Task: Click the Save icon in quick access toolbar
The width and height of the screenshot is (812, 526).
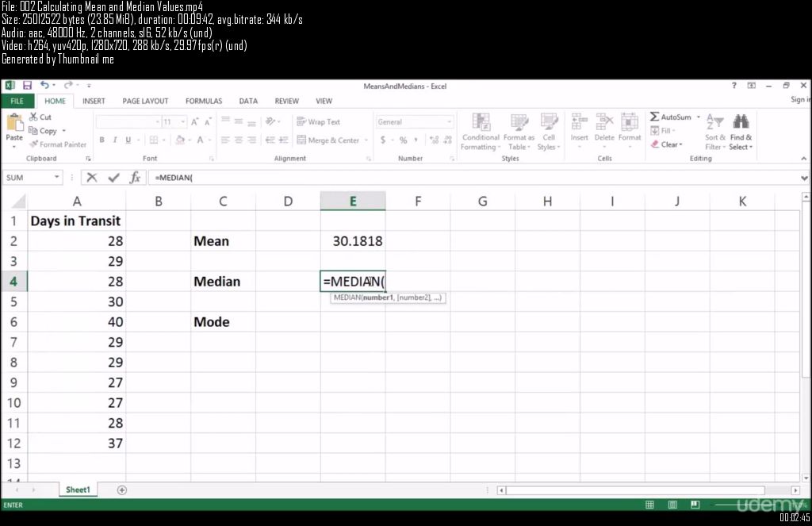Action: coord(28,86)
